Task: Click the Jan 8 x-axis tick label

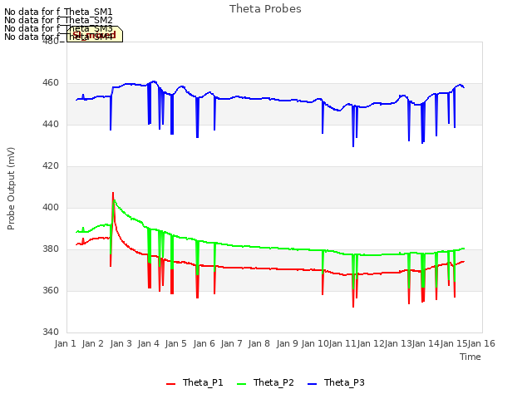Action: (259, 343)
